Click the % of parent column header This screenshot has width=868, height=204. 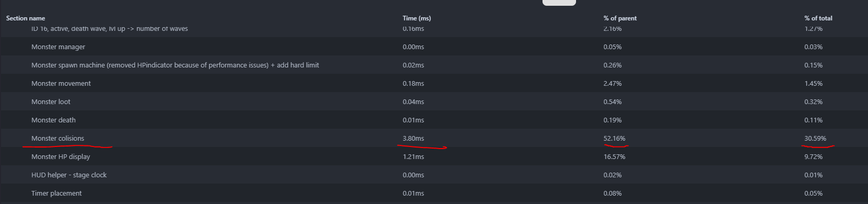(620, 18)
